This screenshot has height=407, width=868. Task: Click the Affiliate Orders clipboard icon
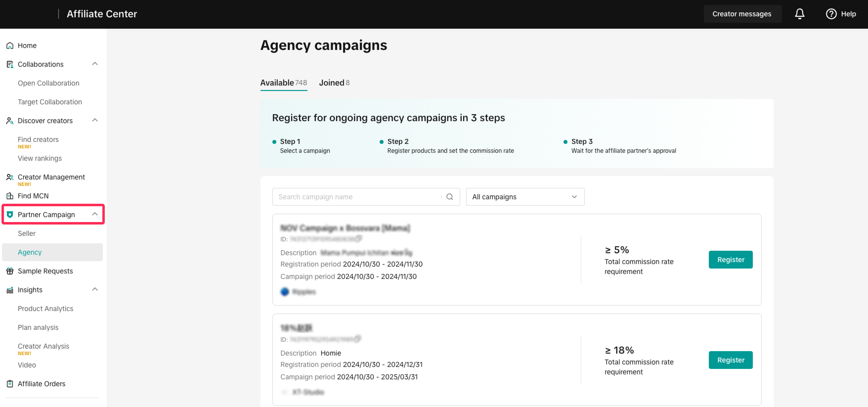(x=10, y=384)
